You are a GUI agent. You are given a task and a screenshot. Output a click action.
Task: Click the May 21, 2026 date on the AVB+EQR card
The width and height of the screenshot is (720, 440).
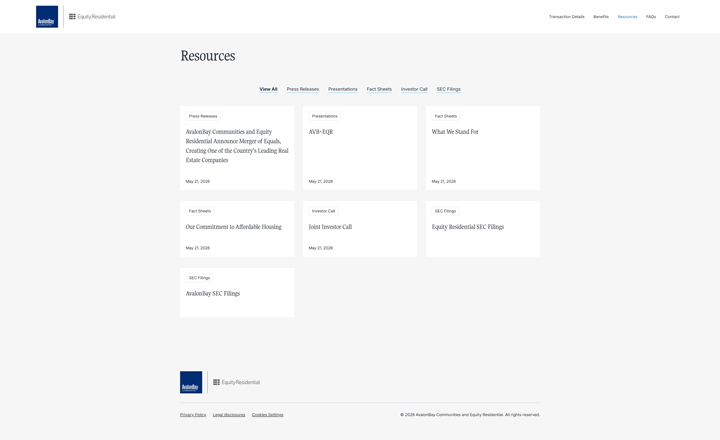click(x=321, y=181)
